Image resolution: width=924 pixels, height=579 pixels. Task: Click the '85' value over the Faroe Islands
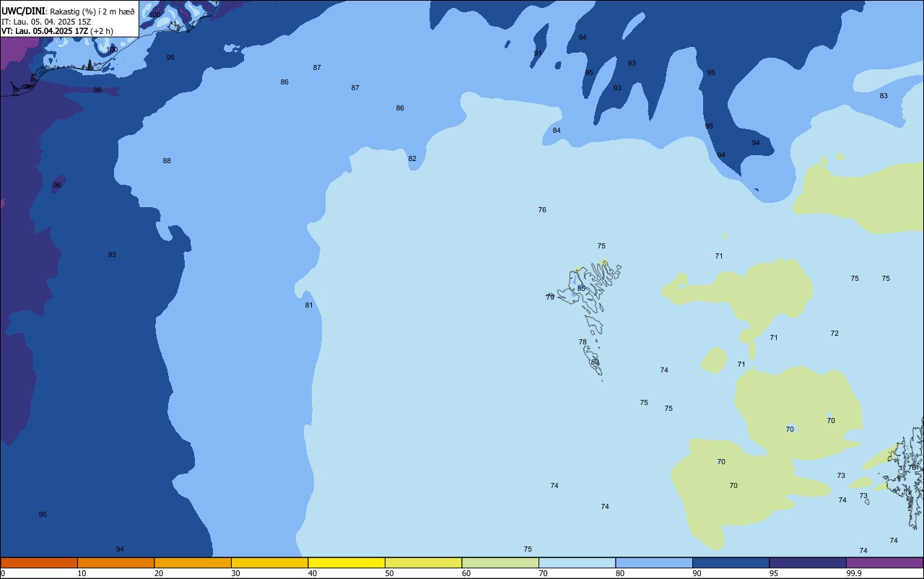(581, 289)
